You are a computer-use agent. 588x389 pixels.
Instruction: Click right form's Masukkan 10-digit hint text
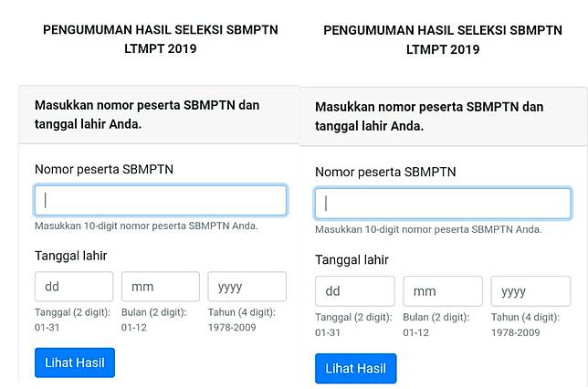click(428, 229)
